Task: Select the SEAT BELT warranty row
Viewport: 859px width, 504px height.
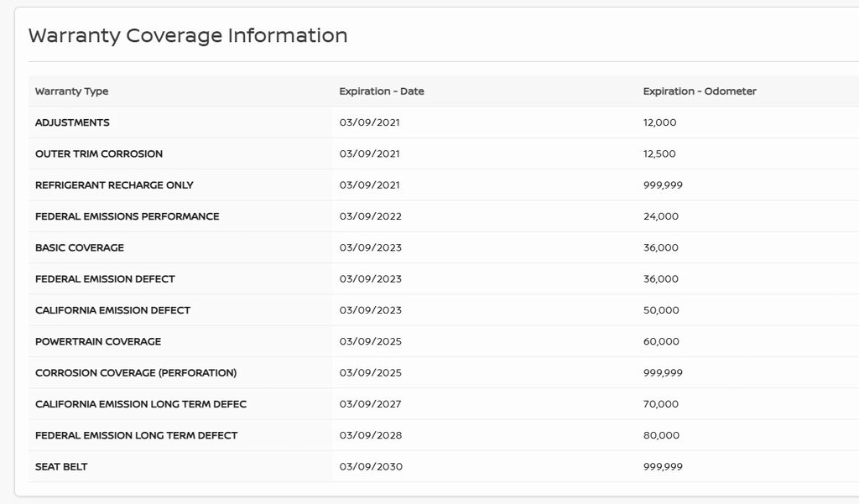Action: [61, 467]
